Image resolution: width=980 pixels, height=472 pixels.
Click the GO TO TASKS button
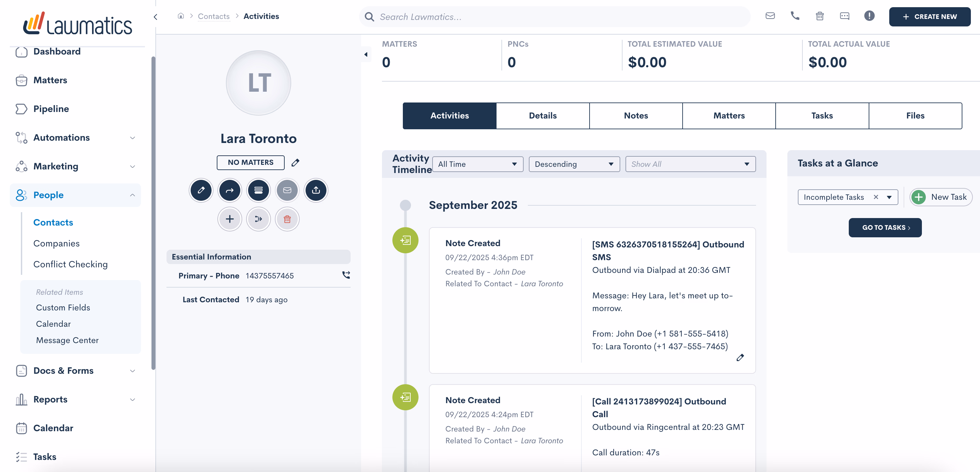[885, 228]
